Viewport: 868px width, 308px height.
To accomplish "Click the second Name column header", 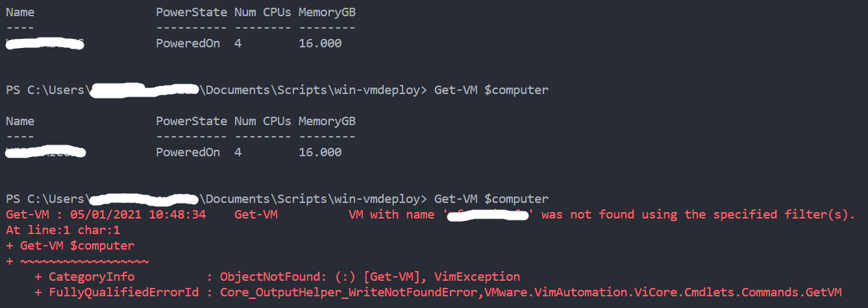I will 20,121.
